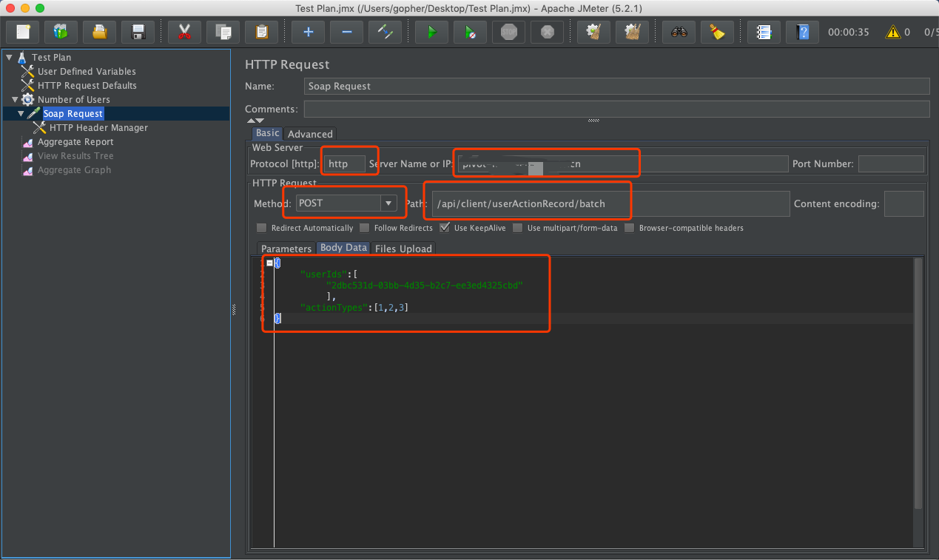Start test without pauses
Viewport: 939px width, 560px height.
(x=471, y=32)
